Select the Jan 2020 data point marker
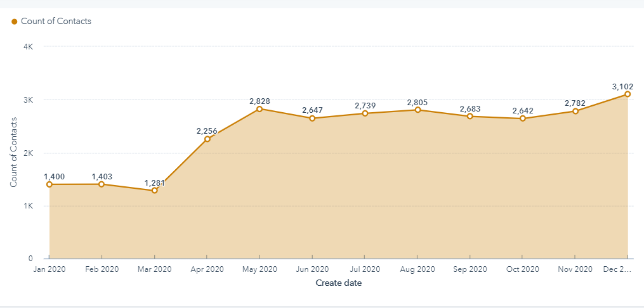Screen dimensions: 644x308 pyautogui.click(x=49, y=184)
